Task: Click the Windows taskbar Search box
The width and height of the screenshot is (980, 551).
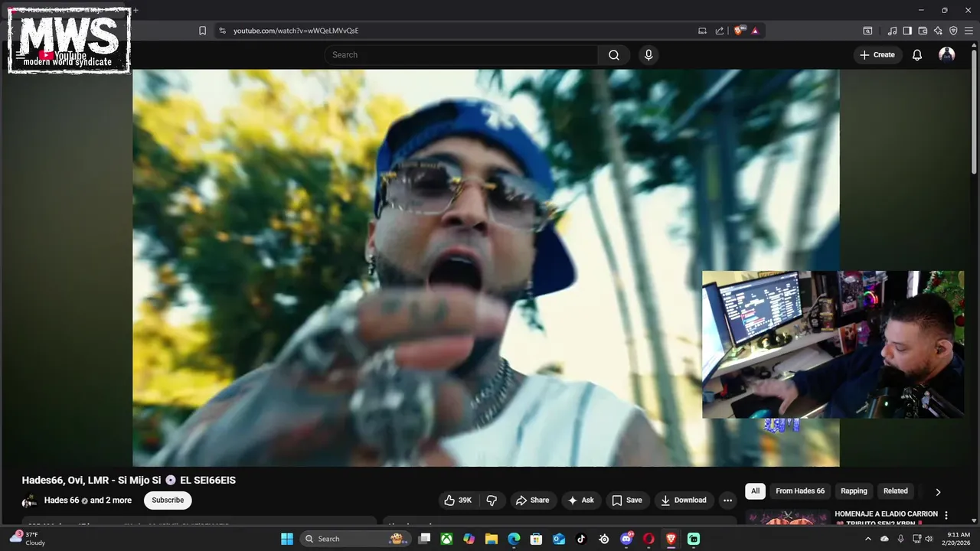Action: (355, 539)
